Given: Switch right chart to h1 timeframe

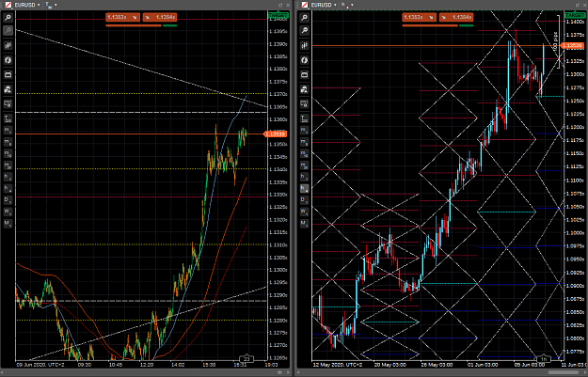Looking at the screenshot, I should point(305,177).
